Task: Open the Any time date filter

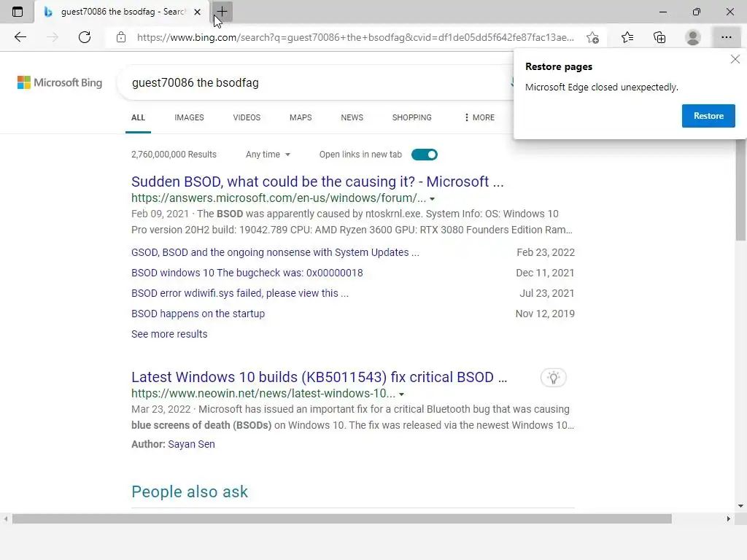Action: point(268,155)
